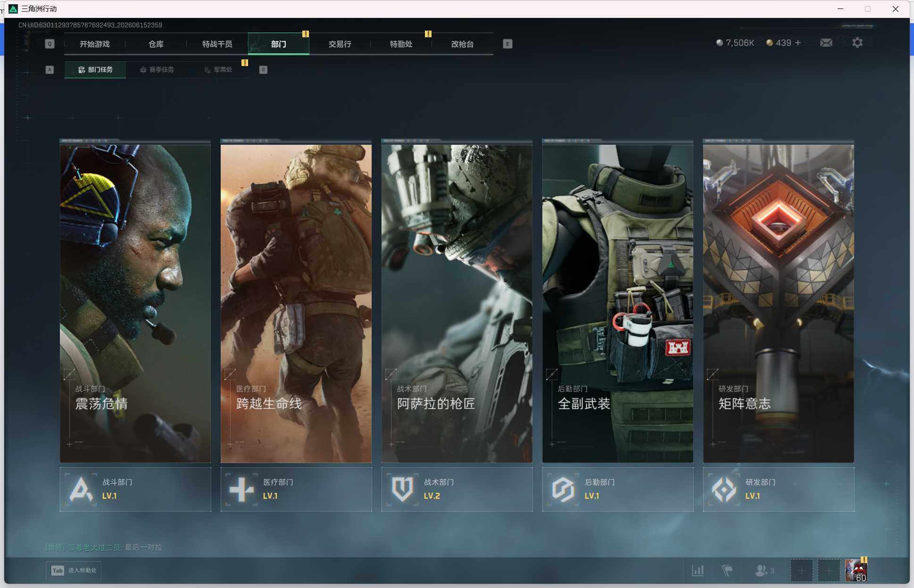Click the 战术部门 shield emblem icon

tap(402, 489)
